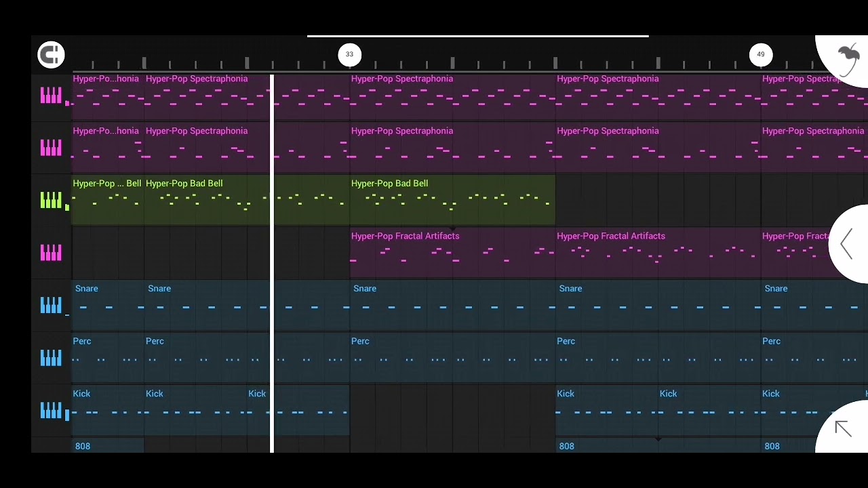Select the Snare clip starting at bar 33
The height and width of the screenshot is (488, 868).
[x=452, y=305]
